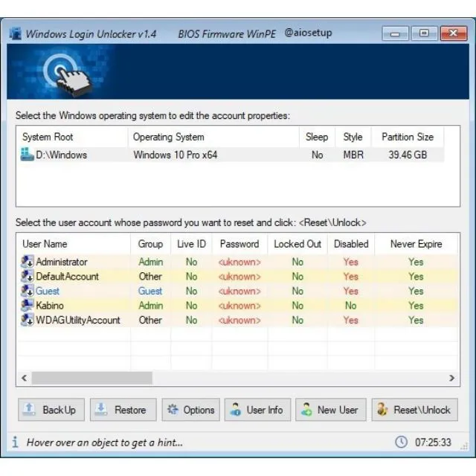
Task: Click the 07:25:33 time display
Action: pyautogui.click(x=433, y=442)
